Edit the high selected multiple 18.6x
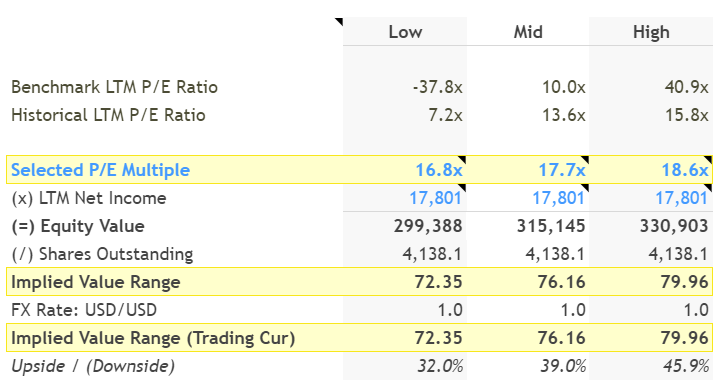 [x=685, y=170]
